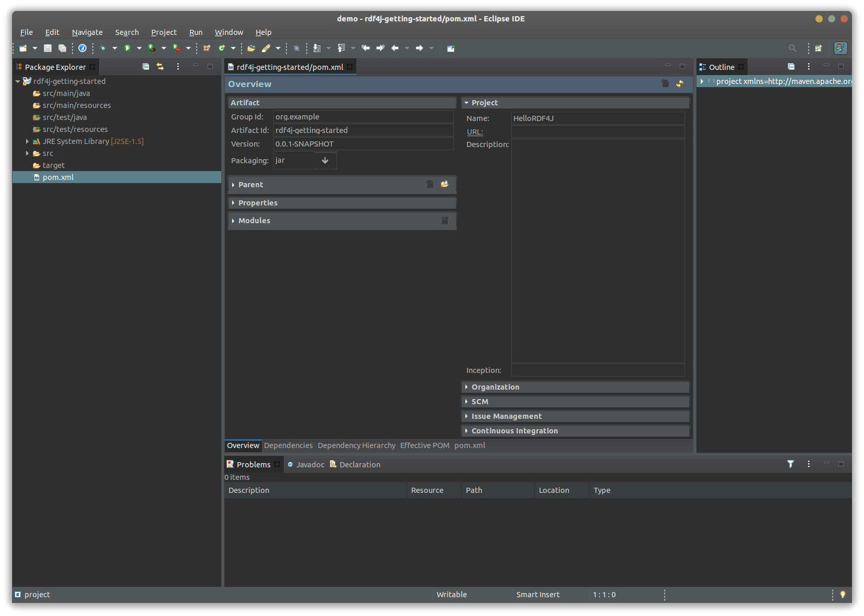Open the Problems view filter icon
Image resolution: width=864 pixels, height=616 pixels.
tap(790, 464)
